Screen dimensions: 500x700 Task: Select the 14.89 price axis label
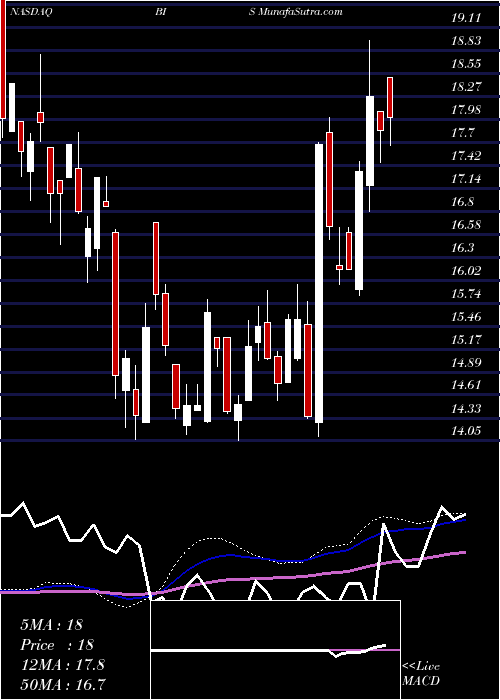466,362
